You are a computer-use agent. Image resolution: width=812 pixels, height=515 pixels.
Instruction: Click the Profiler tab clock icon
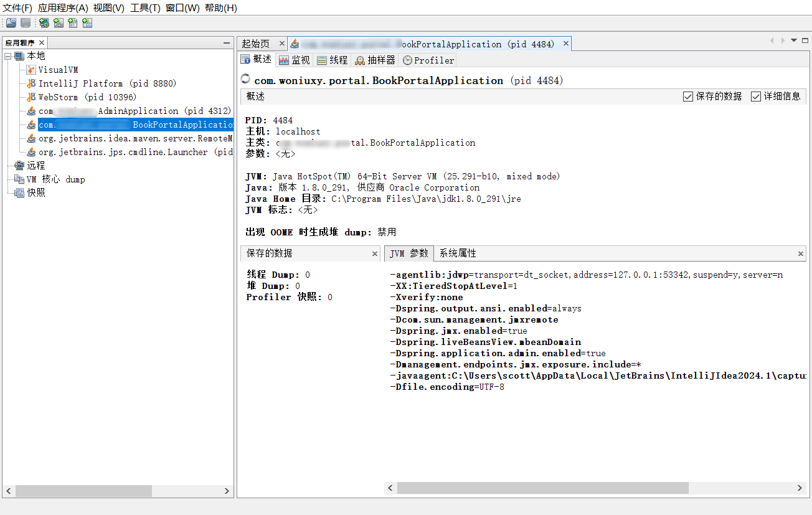tap(408, 60)
